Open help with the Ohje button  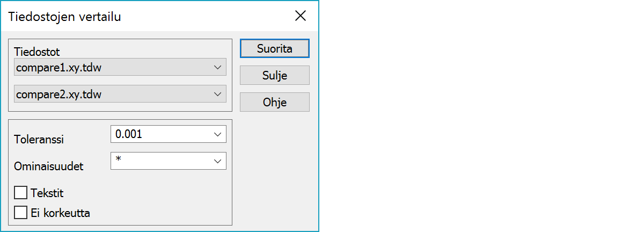click(274, 102)
